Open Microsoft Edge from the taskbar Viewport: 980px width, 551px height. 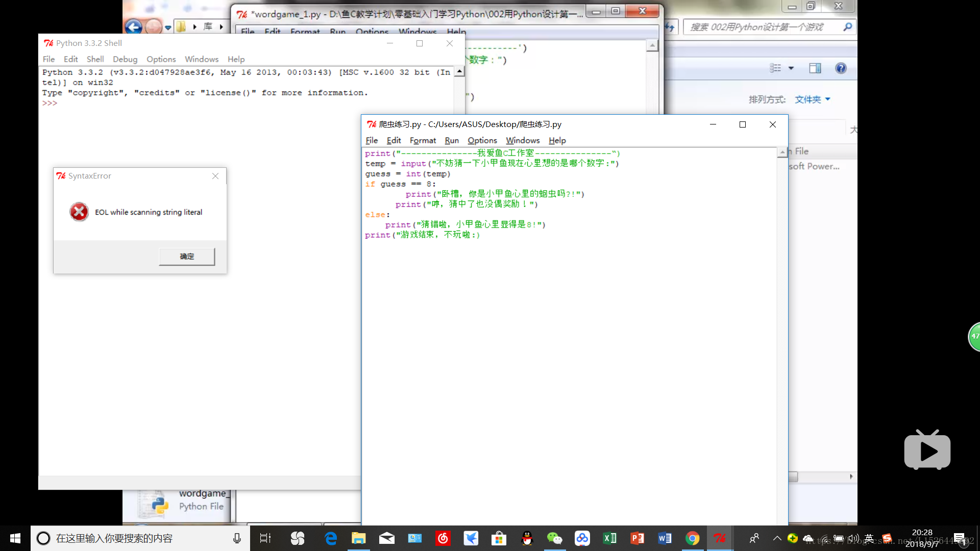pos(331,538)
